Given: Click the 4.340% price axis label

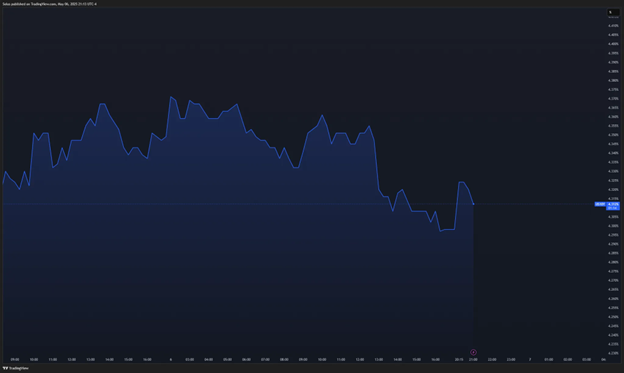Looking at the screenshot, I should (613, 153).
